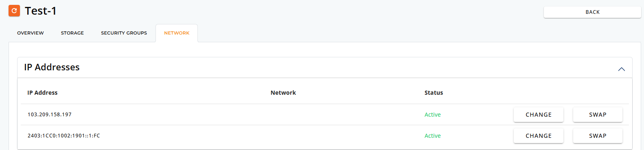Click the IP Addresses panel title
Screen dimensions: 644x150
click(52, 67)
